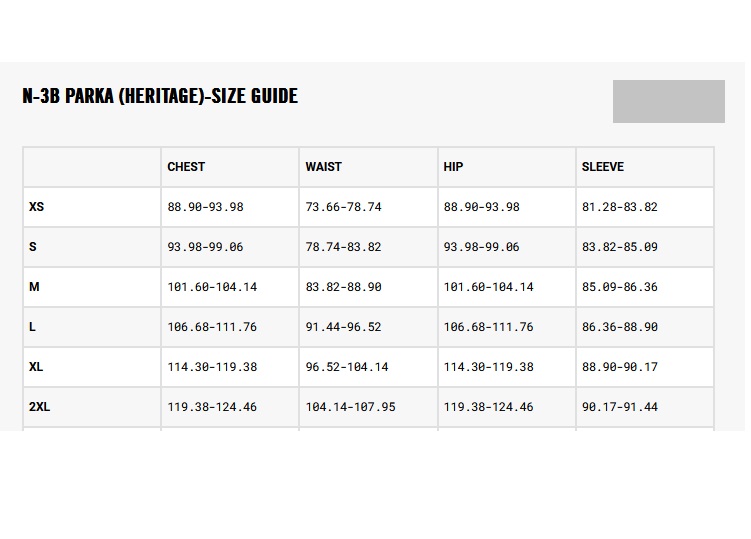Click 2XL waist value 104.14-107.95
The image size is (751, 539).
[350, 407]
